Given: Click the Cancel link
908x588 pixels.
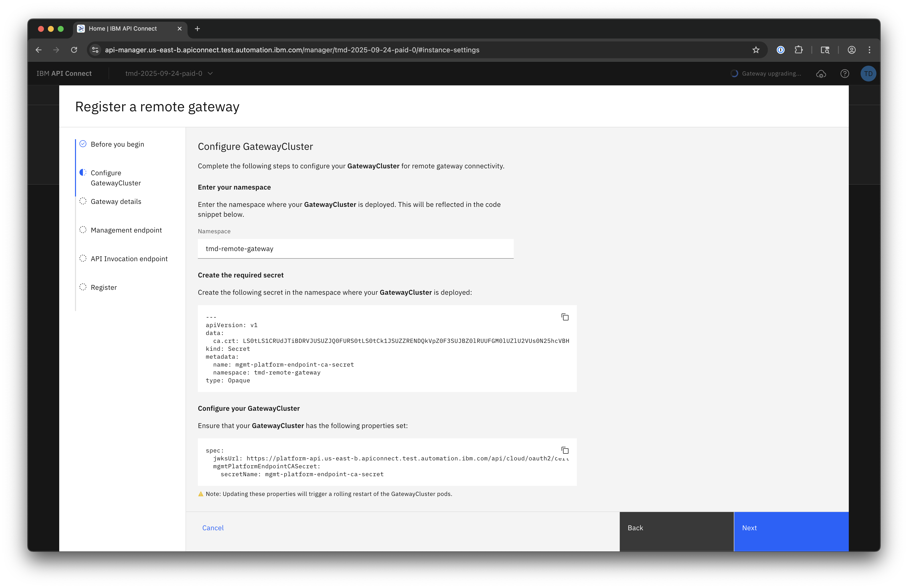Looking at the screenshot, I should pos(213,528).
